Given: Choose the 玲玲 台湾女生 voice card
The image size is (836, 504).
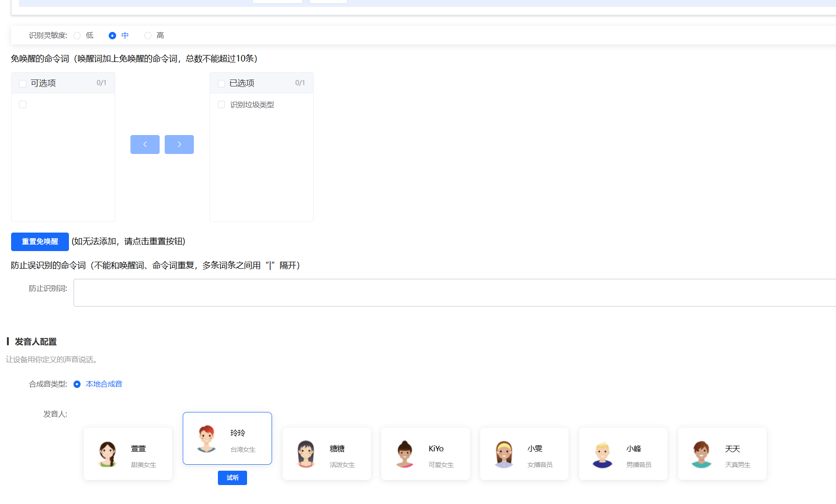Looking at the screenshot, I should [227, 438].
